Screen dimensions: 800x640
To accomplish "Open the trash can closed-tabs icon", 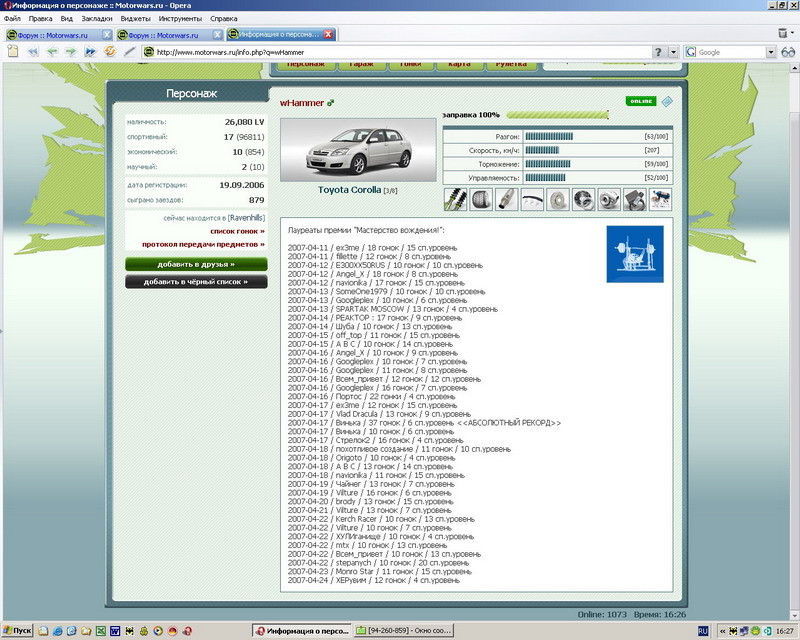I will (783, 33).
